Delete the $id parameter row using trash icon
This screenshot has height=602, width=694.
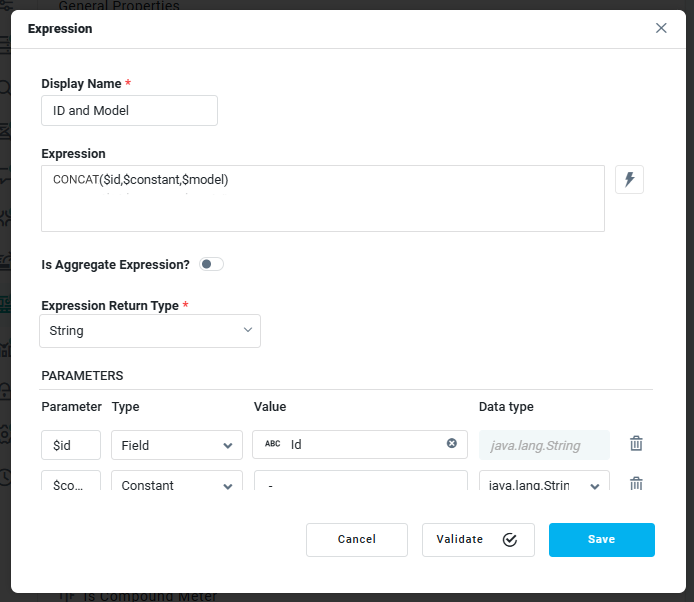(636, 444)
